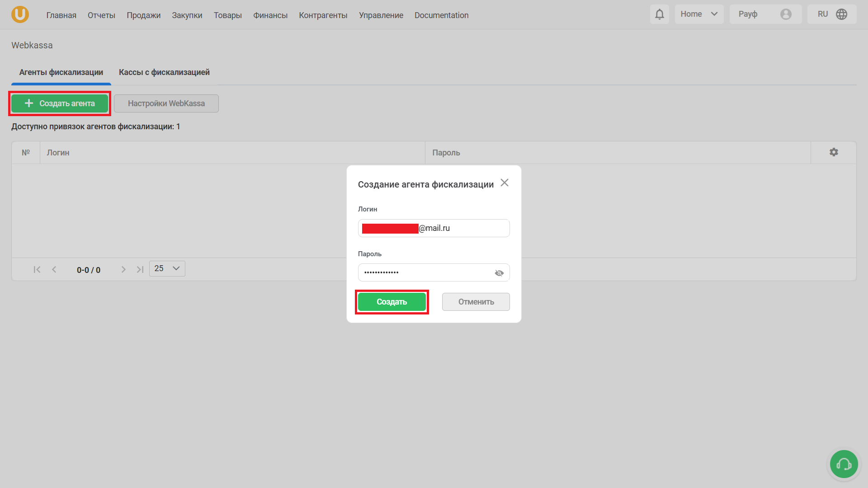The width and height of the screenshot is (868, 488).
Task: Open the support headset chat
Action: tap(844, 464)
